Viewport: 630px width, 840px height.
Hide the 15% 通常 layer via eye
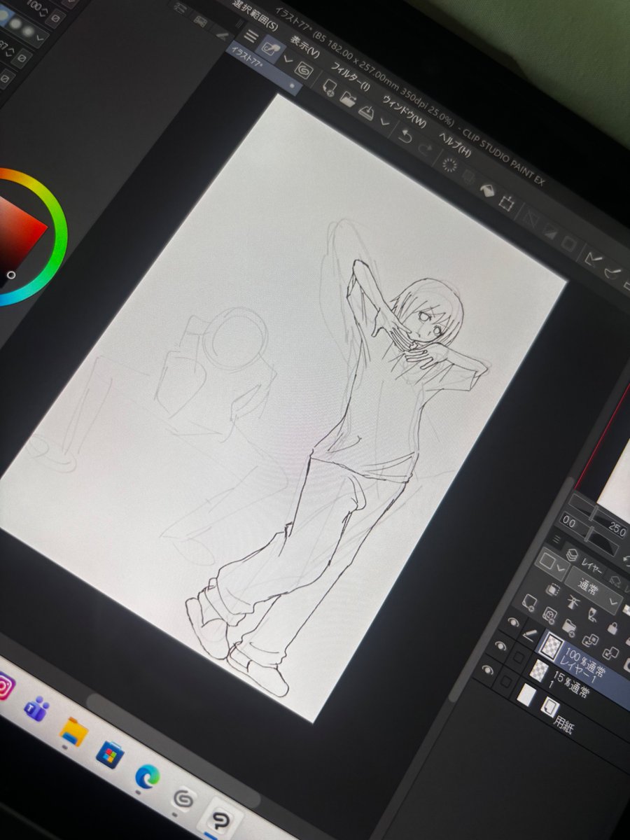(x=500, y=646)
